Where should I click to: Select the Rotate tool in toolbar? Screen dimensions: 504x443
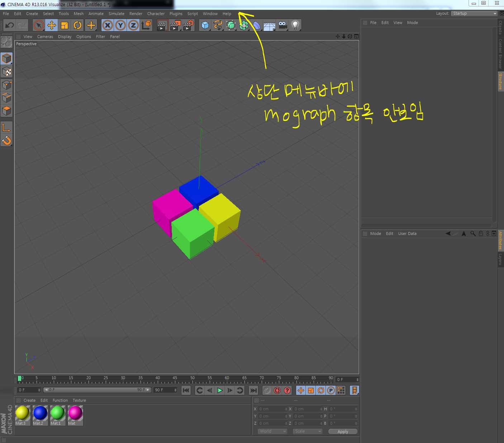pos(77,25)
